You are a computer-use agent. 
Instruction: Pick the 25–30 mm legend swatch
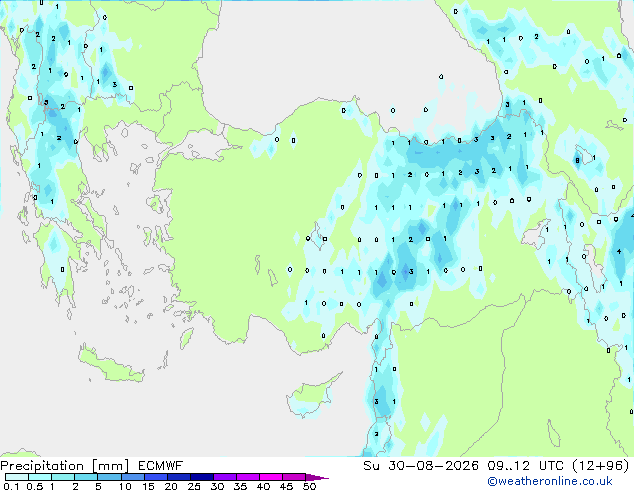click(x=201, y=477)
